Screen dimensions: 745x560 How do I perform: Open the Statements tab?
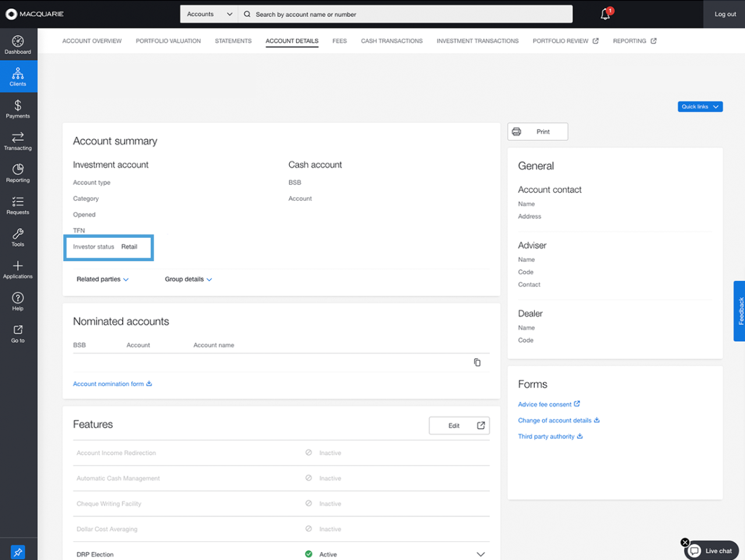point(233,41)
